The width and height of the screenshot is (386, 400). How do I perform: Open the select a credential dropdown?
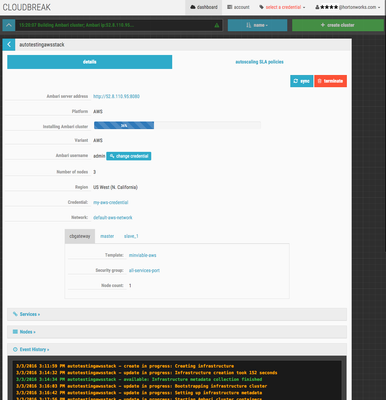click(x=282, y=7)
